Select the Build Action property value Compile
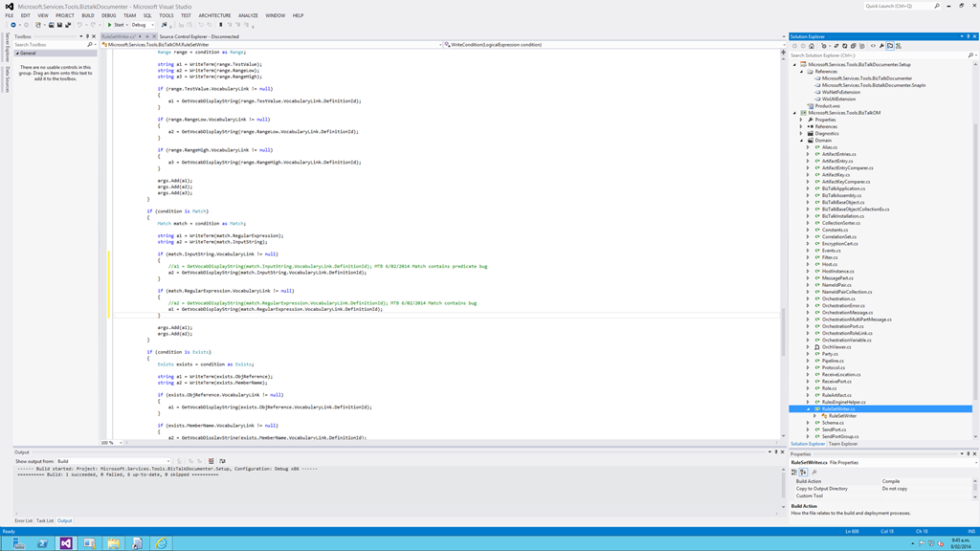 pos(891,482)
